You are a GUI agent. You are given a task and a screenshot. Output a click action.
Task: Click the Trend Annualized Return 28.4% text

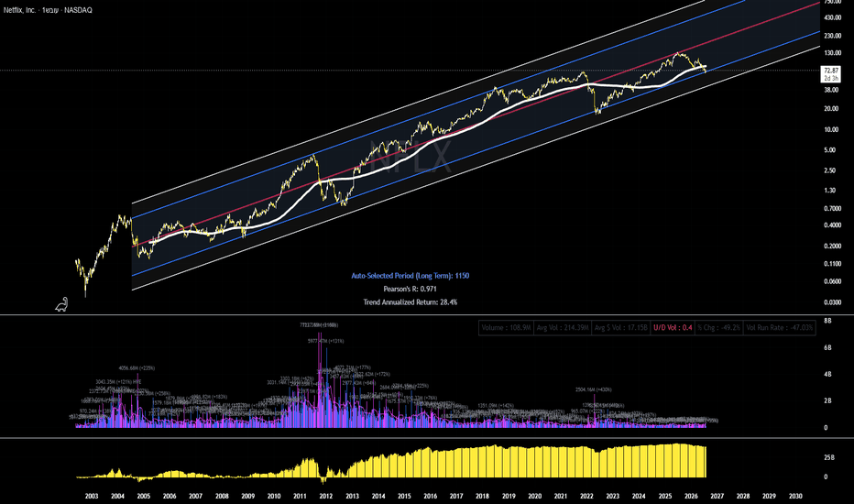[411, 301]
